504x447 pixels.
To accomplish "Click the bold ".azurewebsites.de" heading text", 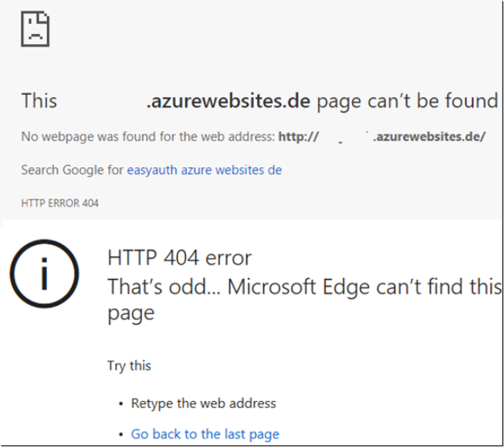I will 228,101.
